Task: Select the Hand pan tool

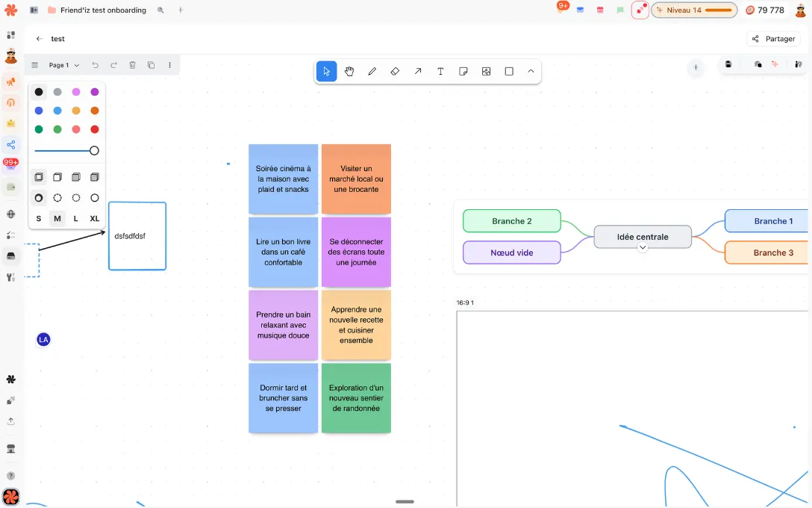Action: (349, 72)
